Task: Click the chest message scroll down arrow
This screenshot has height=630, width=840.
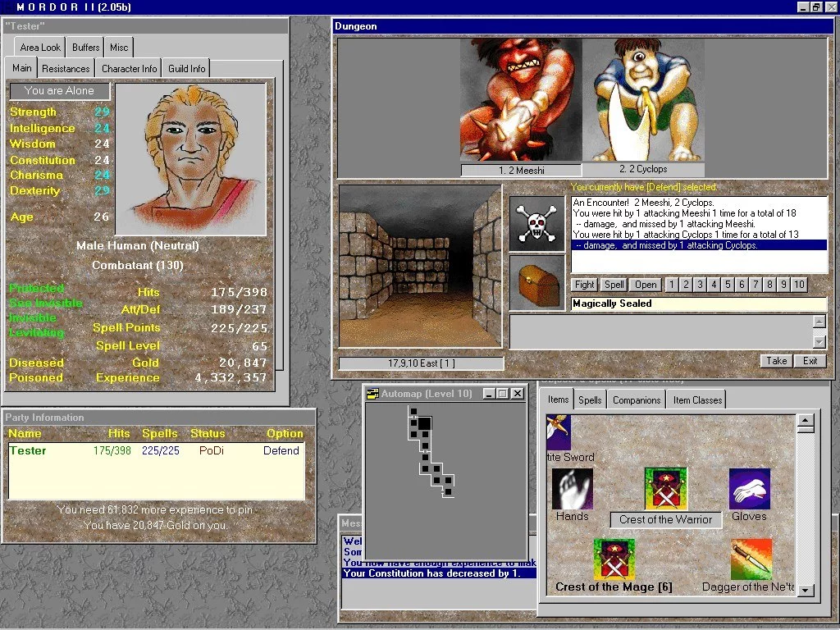Action: click(x=819, y=342)
